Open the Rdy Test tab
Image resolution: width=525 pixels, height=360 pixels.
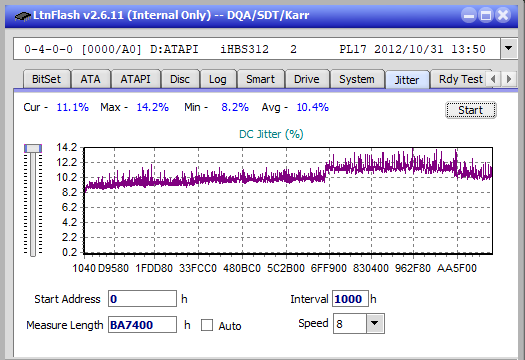[460, 79]
